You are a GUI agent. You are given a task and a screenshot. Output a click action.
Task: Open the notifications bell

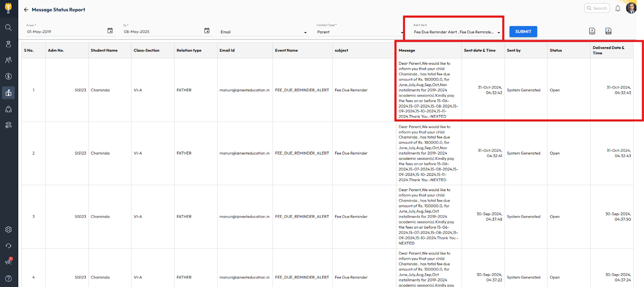tap(617, 8)
